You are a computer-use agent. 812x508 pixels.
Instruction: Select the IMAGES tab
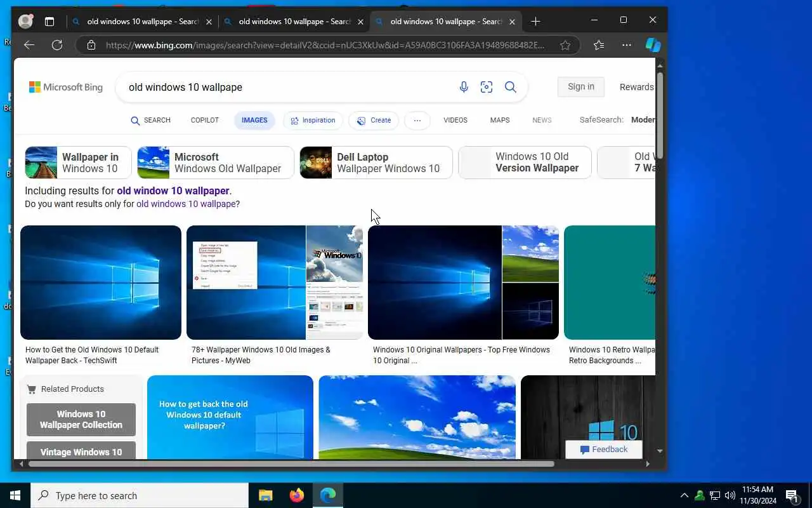point(254,120)
